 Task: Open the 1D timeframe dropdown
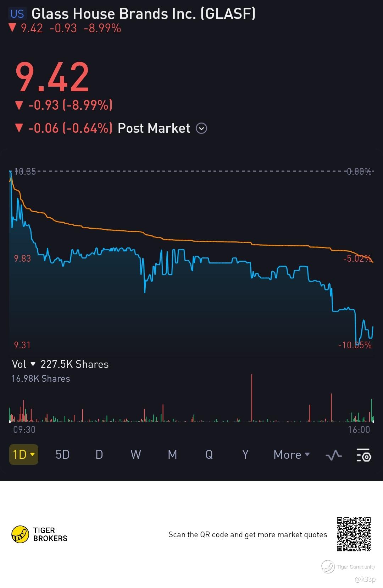pyautogui.click(x=23, y=454)
